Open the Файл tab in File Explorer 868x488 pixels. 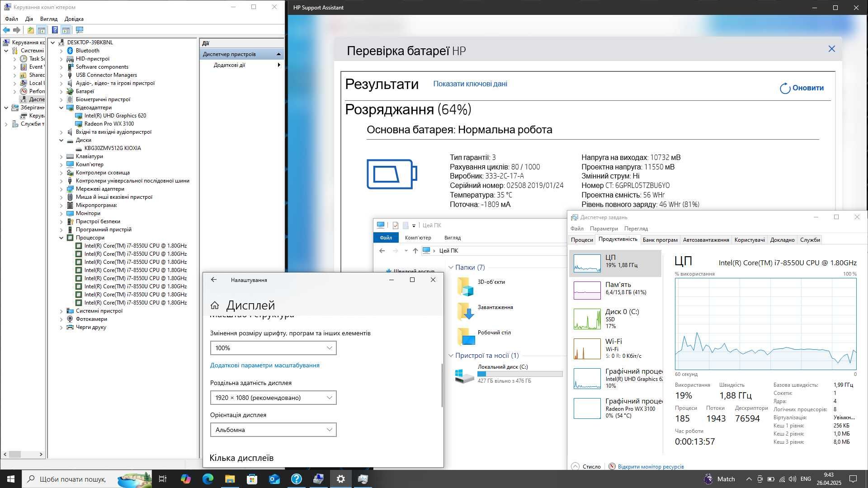[386, 238]
